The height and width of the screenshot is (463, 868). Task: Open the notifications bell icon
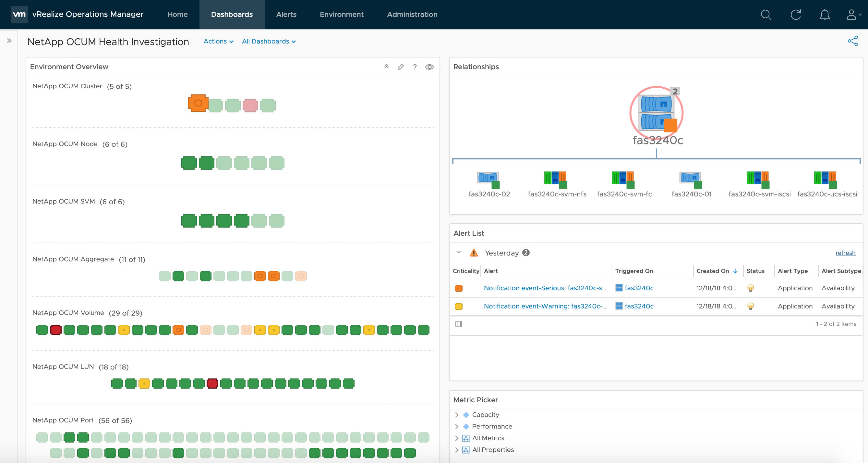pos(825,15)
